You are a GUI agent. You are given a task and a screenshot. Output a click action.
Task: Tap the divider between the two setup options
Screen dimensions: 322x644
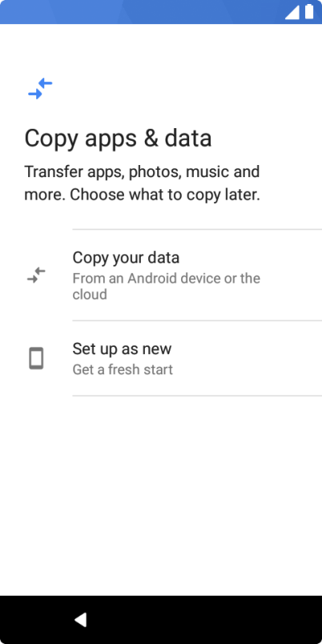click(x=197, y=320)
